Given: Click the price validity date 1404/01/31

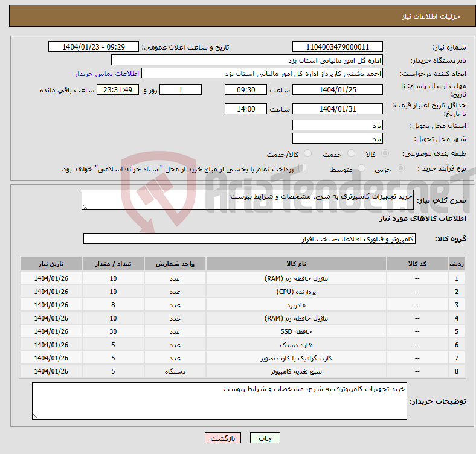Looking at the screenshot, I should 337,109.
